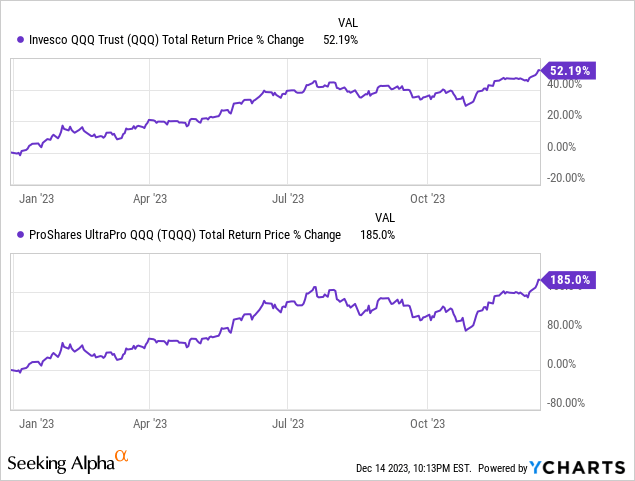Click the bottom chart VAL column header
The image size is (635, 481).
coord(385,217)
